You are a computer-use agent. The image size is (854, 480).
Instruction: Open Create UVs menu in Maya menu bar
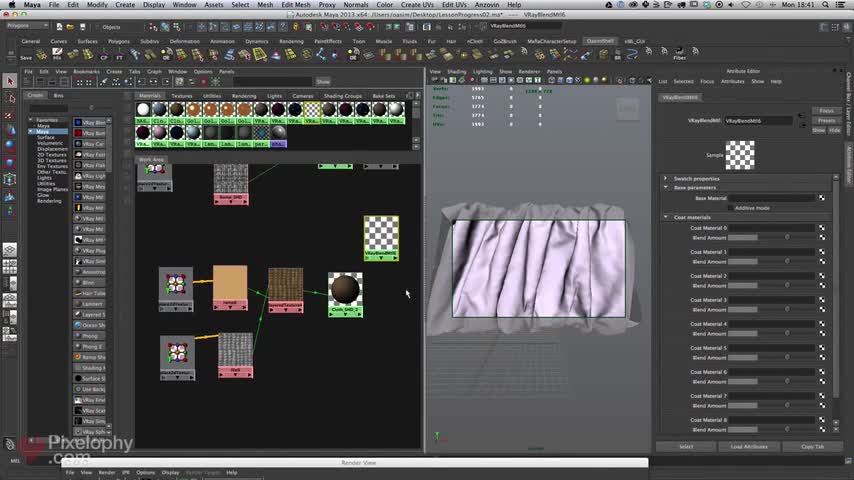(417, 4)
